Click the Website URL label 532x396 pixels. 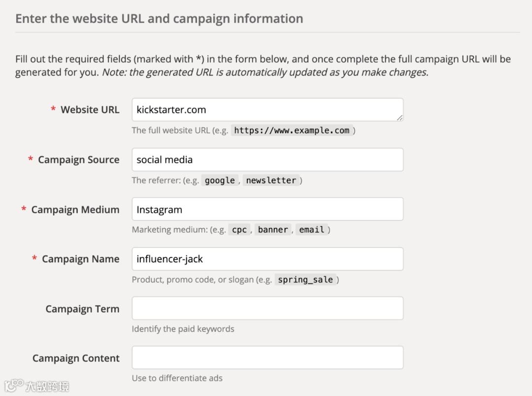tap(90, 110)
